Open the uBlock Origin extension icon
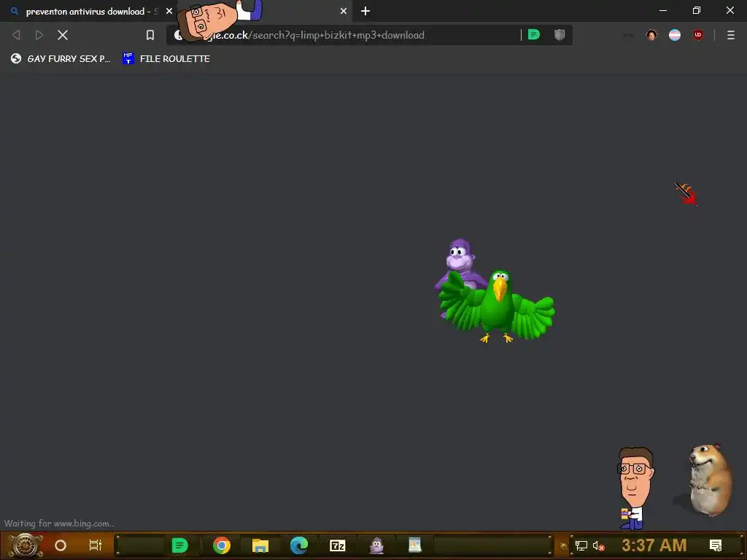This screenshot has width=747, height=560. pyautogui.click(x=698, y=35)
